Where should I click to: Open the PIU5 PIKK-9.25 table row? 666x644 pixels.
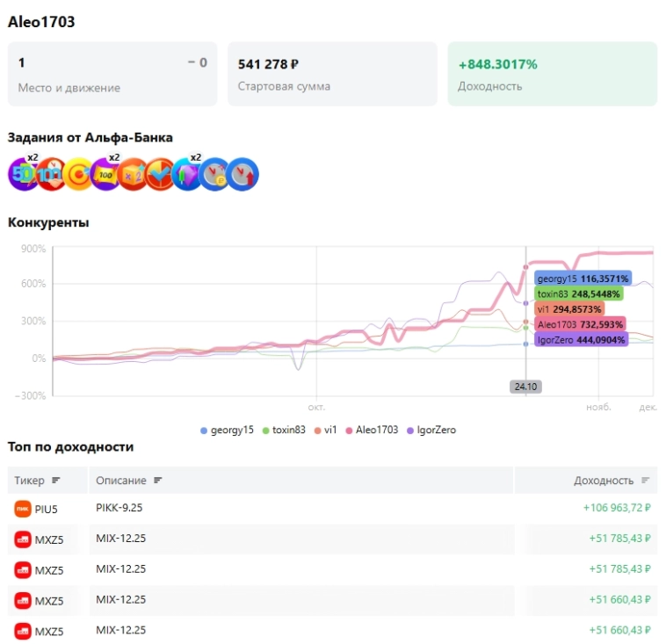[332, 509]
